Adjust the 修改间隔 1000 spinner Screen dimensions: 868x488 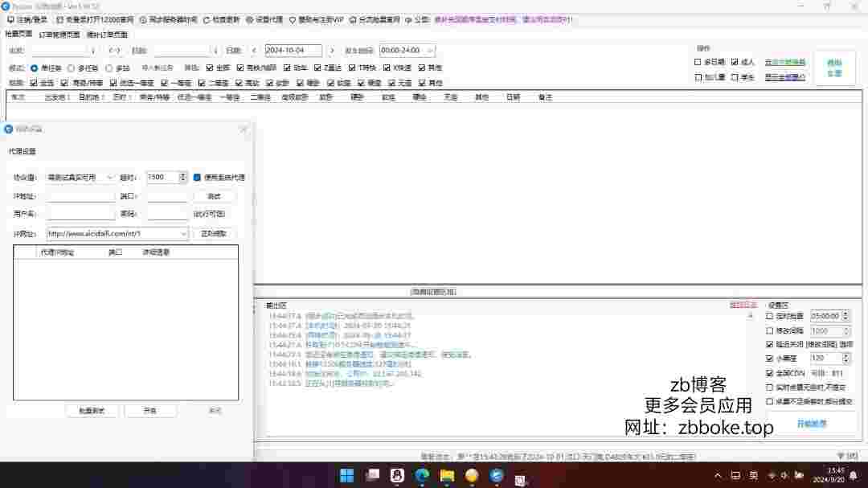pyautogui.click(x=845, y=330)
